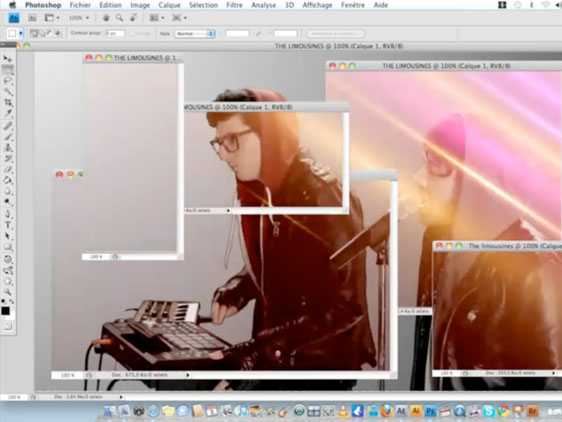Screen dimensions: 562x422
Task: Select the Zoom tool in the toolbox
Action: (7, 292)
